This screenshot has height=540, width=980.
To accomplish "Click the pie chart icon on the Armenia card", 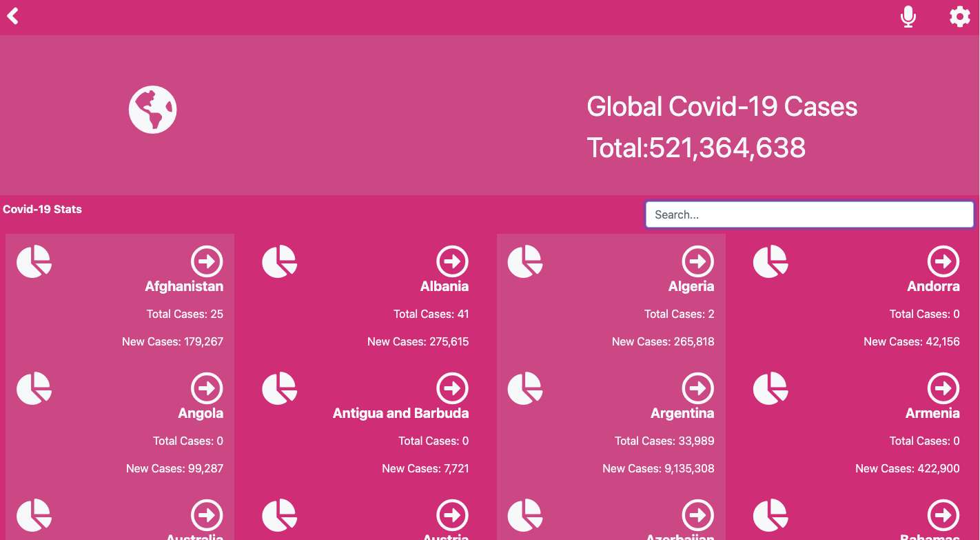I will pyautogui.click(x=770, y=388).
